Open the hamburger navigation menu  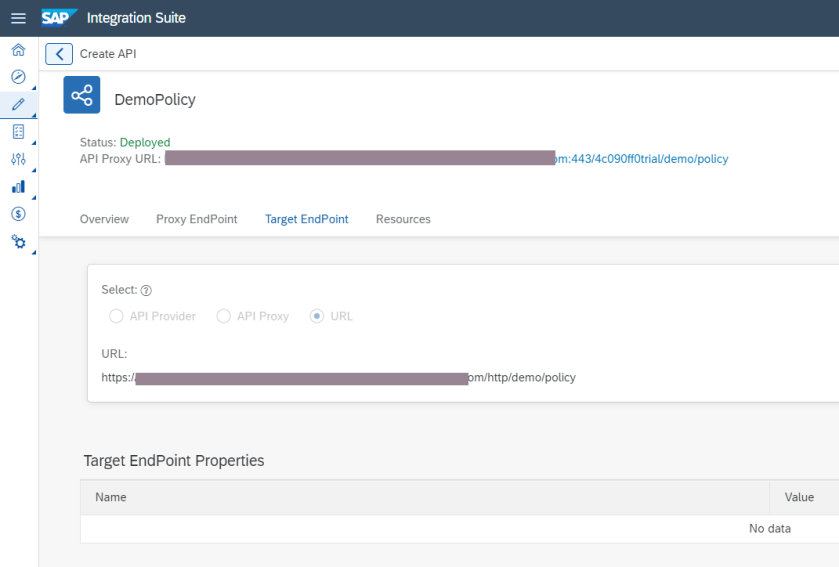18,18
